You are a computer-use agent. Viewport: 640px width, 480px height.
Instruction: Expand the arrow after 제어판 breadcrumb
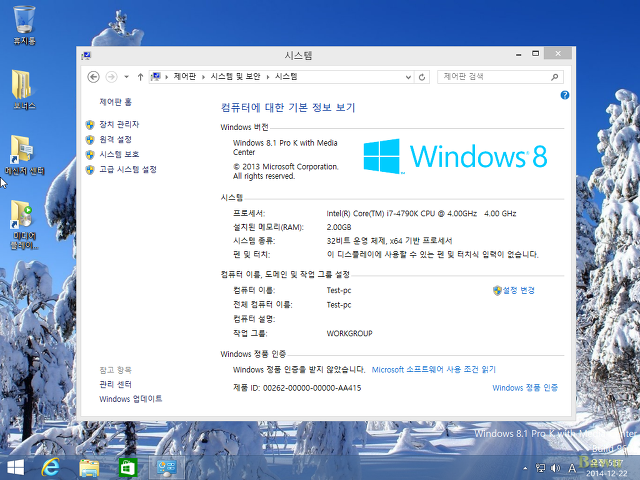pos(203,77)
